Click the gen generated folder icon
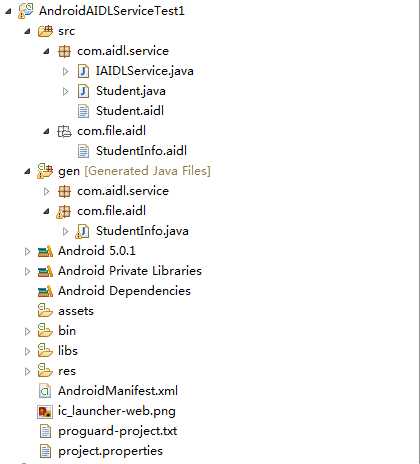Image resolution: width=420 pixels, height=464 pixels. click(x=45, y=171)
